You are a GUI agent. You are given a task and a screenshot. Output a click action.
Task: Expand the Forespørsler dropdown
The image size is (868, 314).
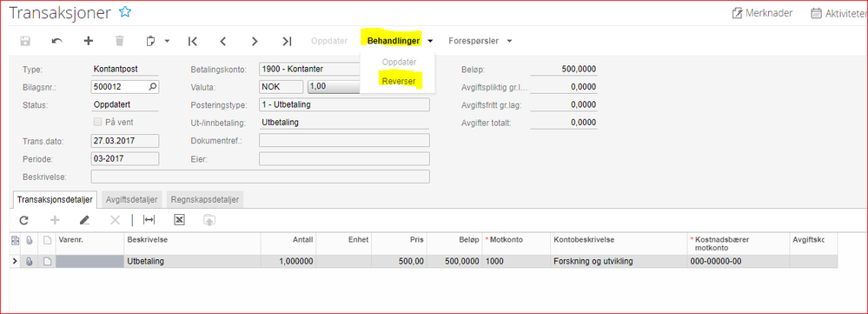tap(480, 40)
